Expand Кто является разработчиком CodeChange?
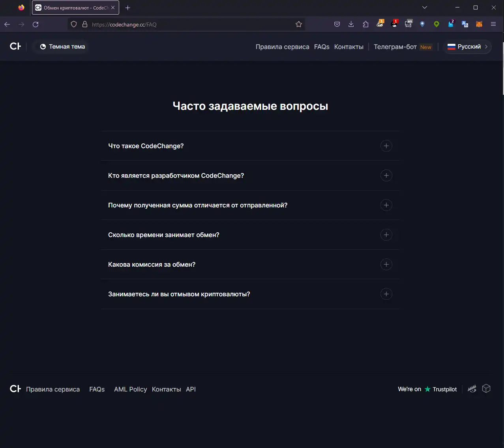This screenshot has width=504, height=448. (x=250, y=175)
